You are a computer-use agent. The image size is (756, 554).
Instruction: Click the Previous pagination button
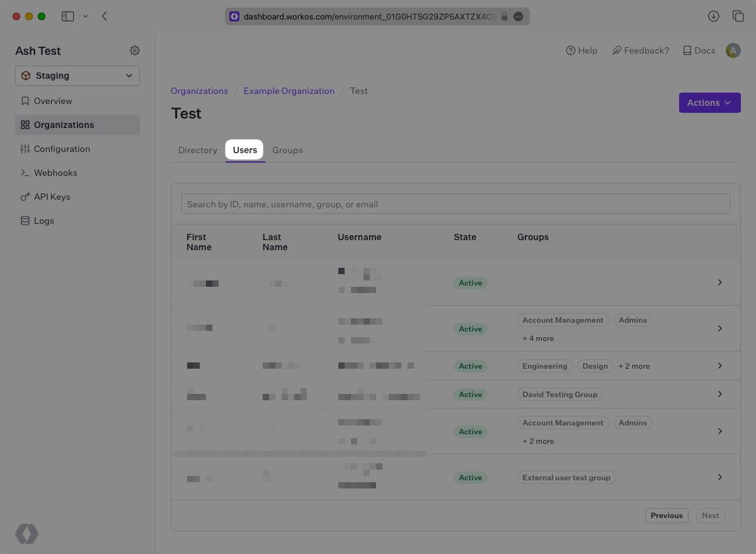[666, 515]
